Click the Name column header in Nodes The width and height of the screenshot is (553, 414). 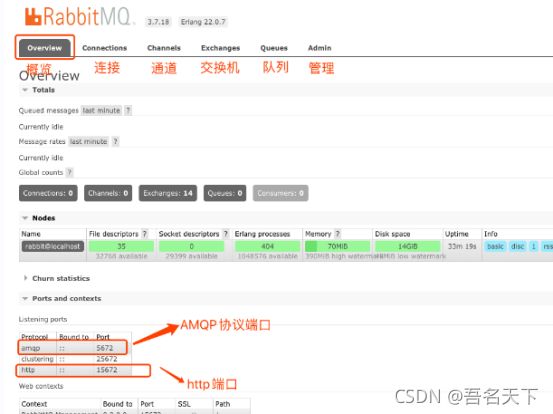31,234
